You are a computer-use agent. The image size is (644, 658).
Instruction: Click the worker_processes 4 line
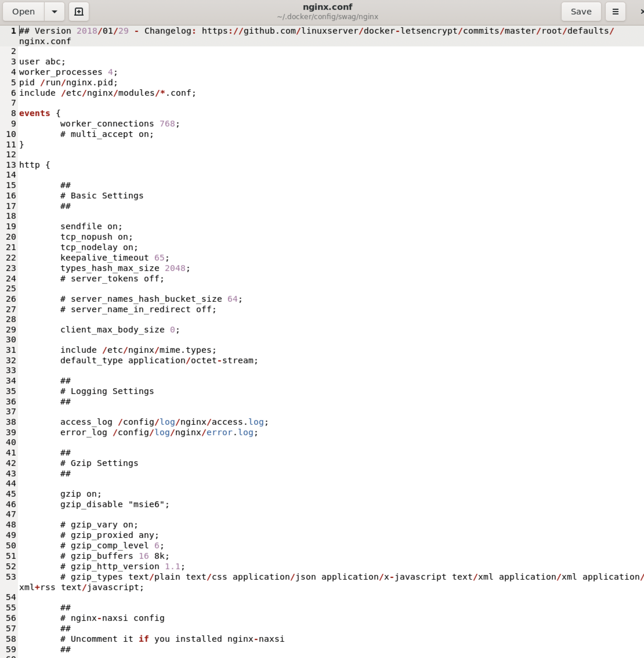point(68,72)
